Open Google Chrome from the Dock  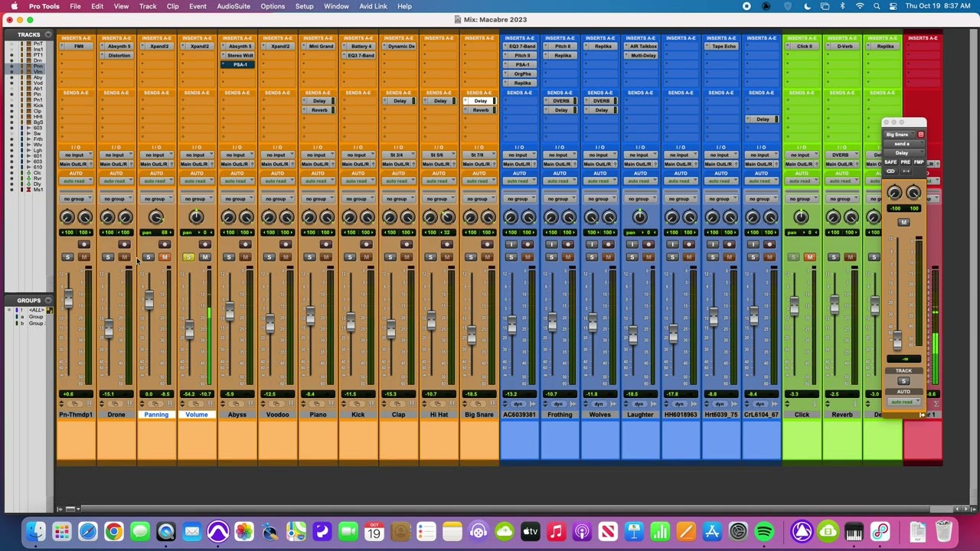coord(113,531)
